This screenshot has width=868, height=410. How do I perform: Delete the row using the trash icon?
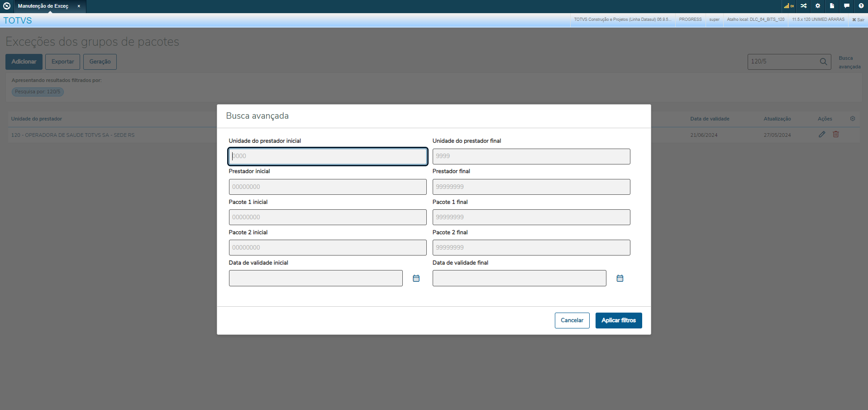click(x=836, y=135)
